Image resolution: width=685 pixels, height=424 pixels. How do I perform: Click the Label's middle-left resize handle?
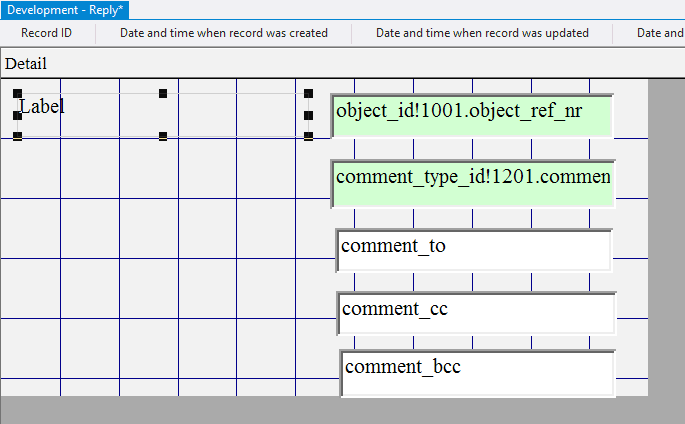[18, 115]
